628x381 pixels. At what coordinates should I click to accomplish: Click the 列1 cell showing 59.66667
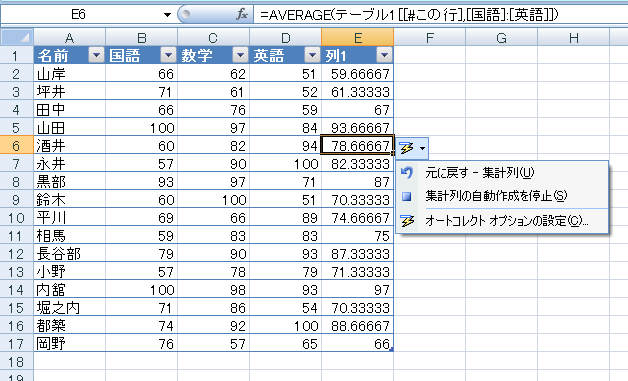(358, 74)
